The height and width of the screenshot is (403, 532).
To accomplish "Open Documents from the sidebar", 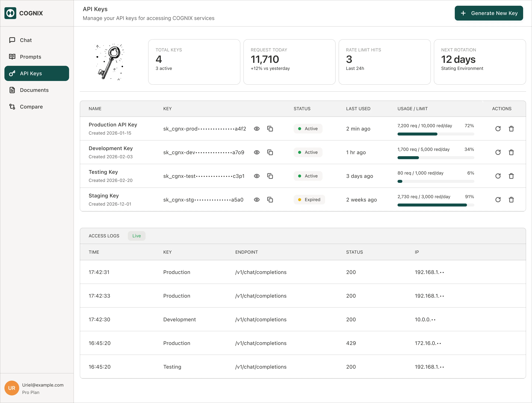I will point(34,90).
